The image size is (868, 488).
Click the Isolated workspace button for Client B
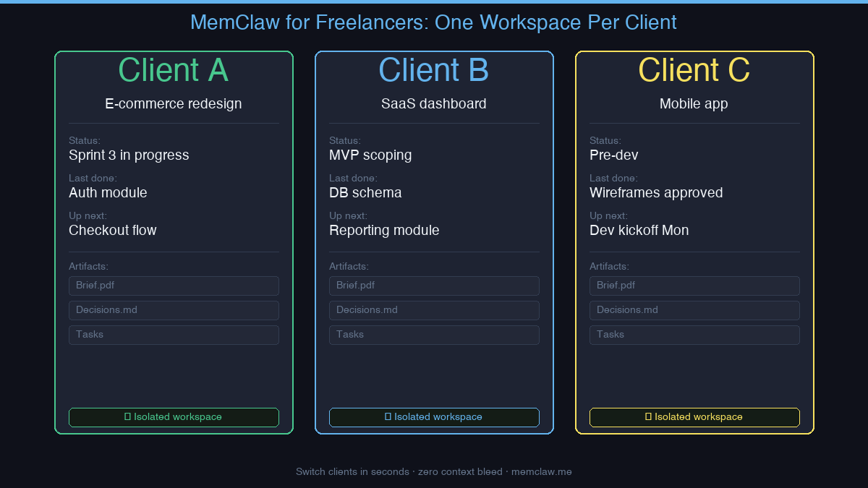pyautogui.click(x=434, y=417)
